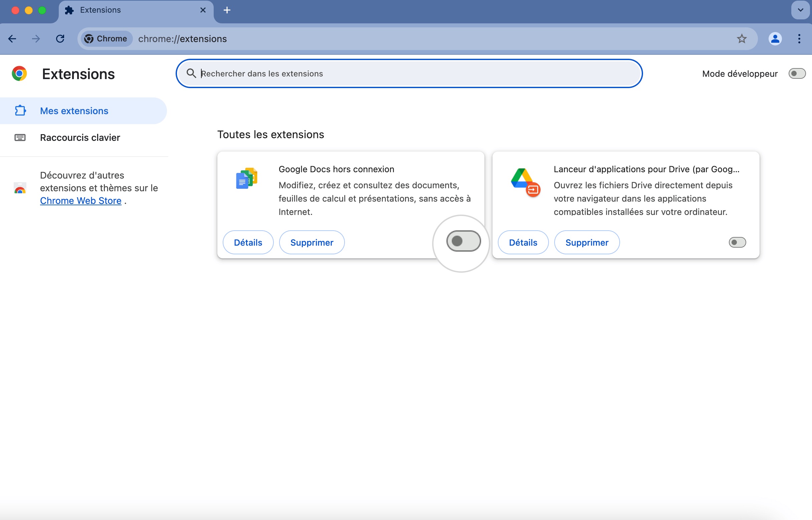Reload the extensions page
Screen dimensions: 812x520
60,39
